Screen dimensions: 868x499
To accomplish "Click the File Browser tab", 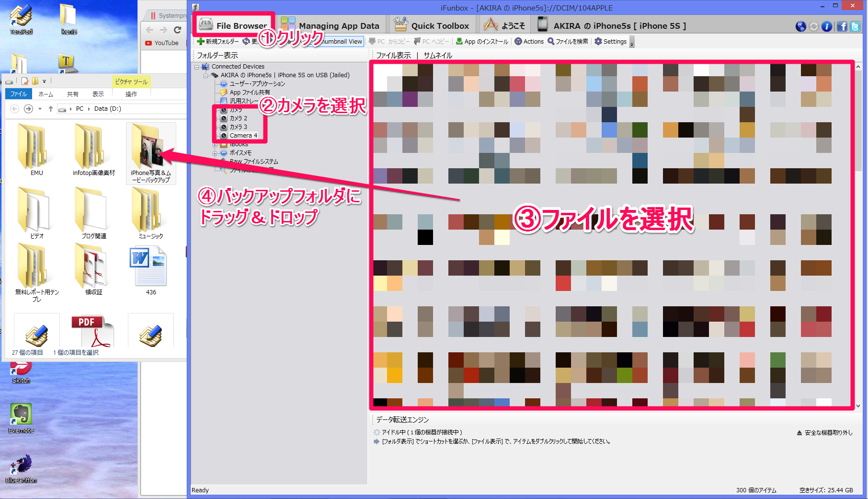I will pyautogui.click(x=233, y=25).
